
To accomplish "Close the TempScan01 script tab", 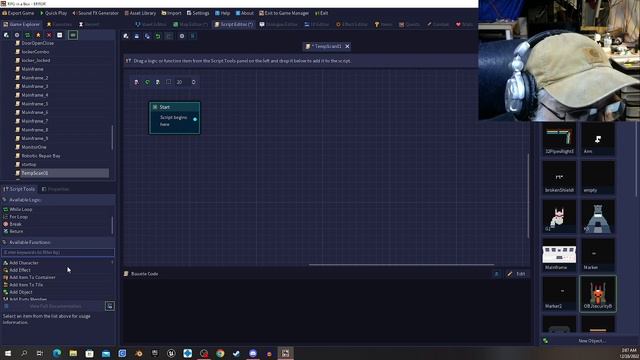I will [x=347, y=47].
